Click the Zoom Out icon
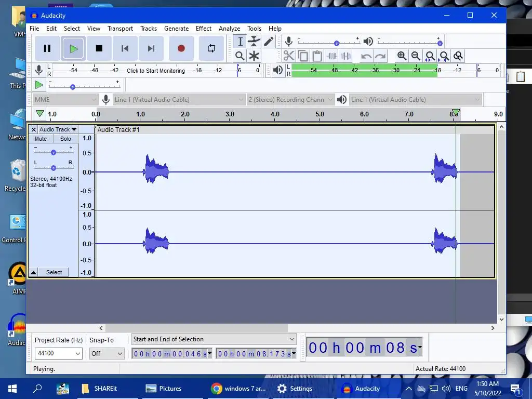Image resolution: width=532 pixels, height=399 pixels. pos(416,56)
